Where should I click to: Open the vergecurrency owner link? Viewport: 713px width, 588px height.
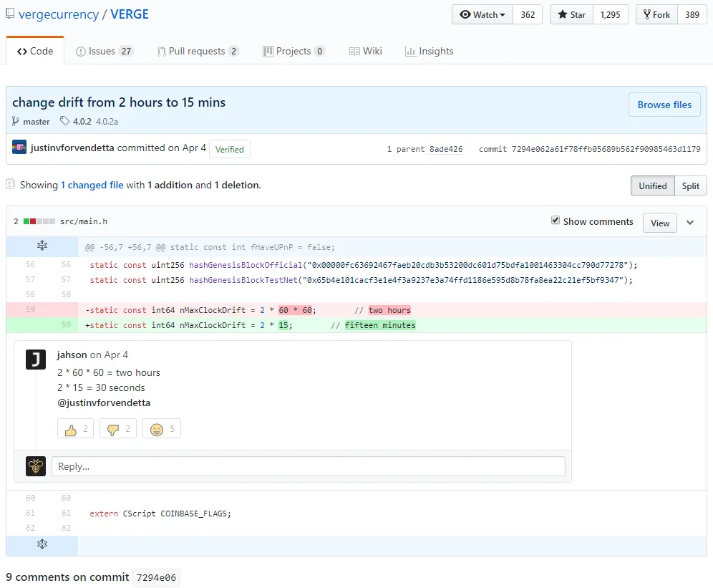click(59, 14)
